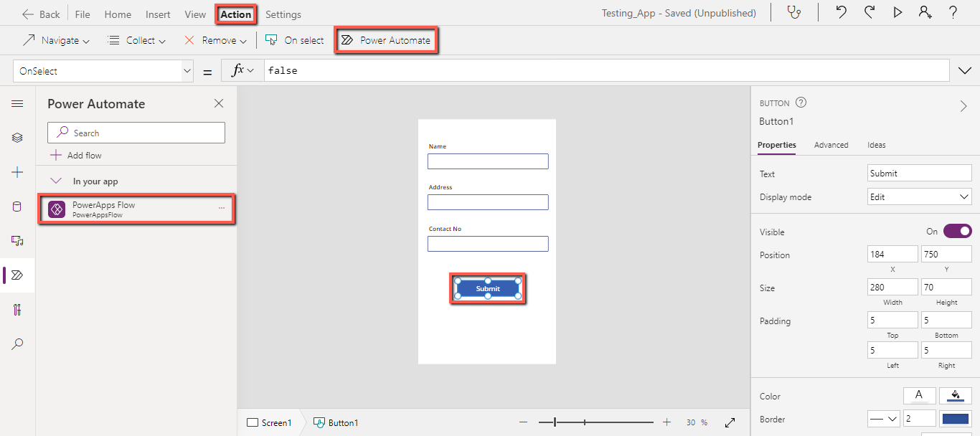Switch to the Advanced tab
The height and width of the screenshot is (436, 980).
pyautogui.click(x=831, y=145)
